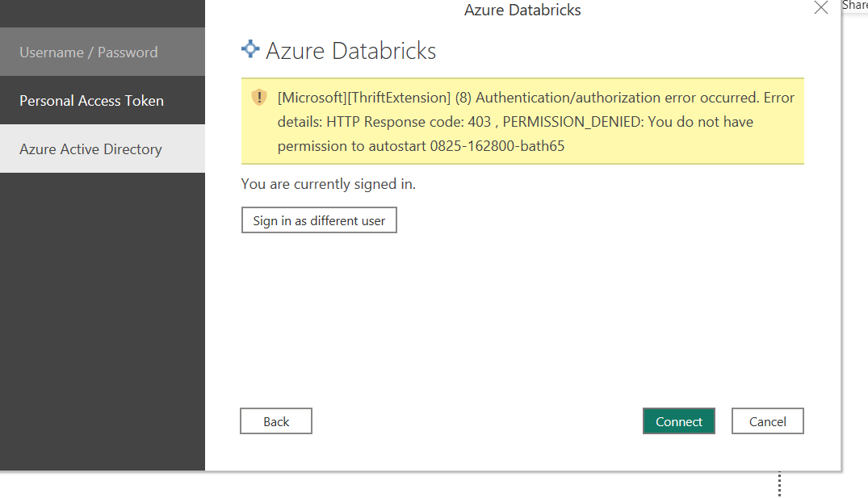Click the 'You are currently signed in.' text
Image resolution: width=868 pixels, height=498 pixels.
[329, 184]
